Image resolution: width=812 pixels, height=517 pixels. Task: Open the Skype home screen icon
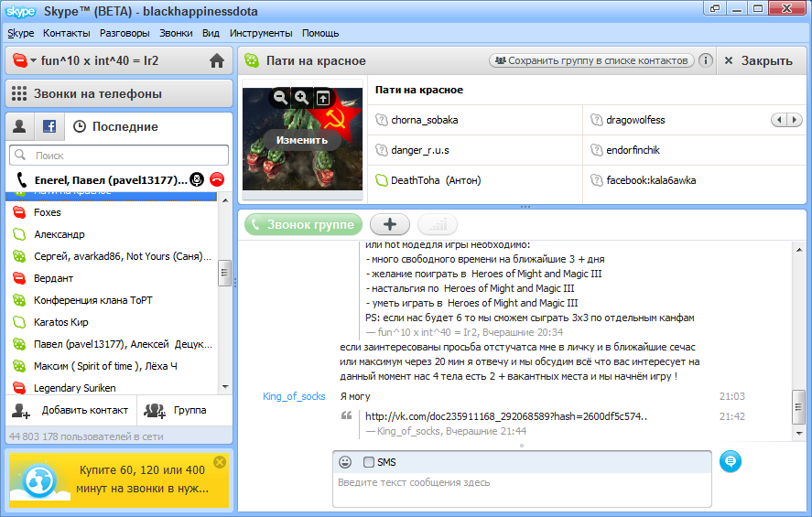pos(217,60)
